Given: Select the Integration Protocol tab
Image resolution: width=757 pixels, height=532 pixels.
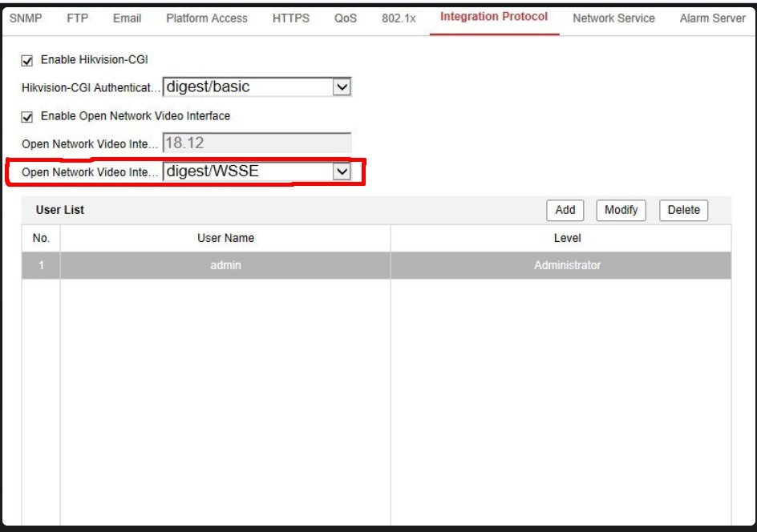Looking at the screenshot, I should click(x=494, y=17).
